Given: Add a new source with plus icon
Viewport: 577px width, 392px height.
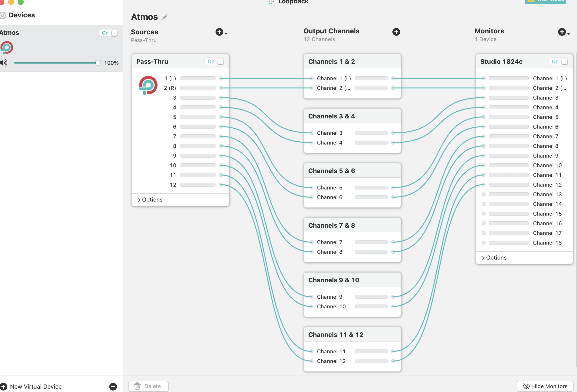Looking at the screenshot, I should point(219,32).
